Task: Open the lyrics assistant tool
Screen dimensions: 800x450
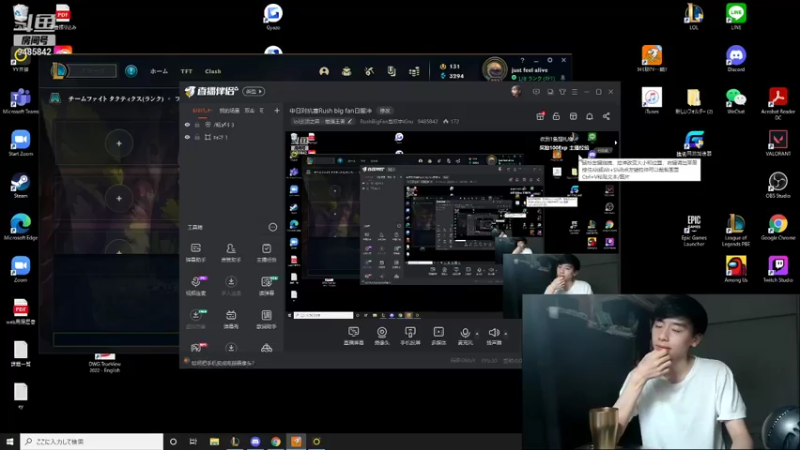Action: pyautogui.click(x=266, y=319)
